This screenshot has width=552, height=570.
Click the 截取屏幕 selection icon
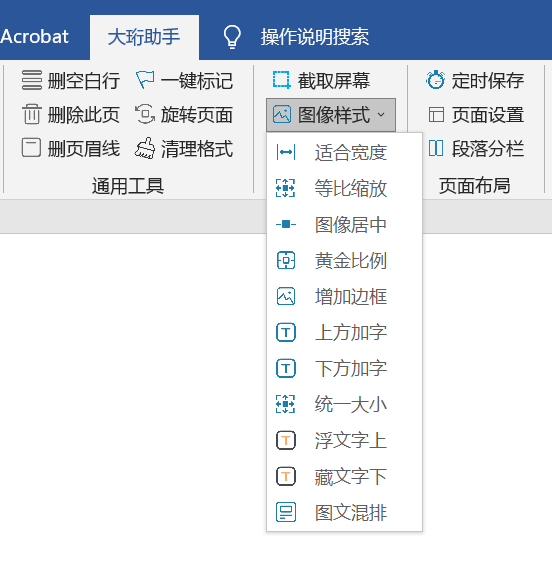coord(281,80)
